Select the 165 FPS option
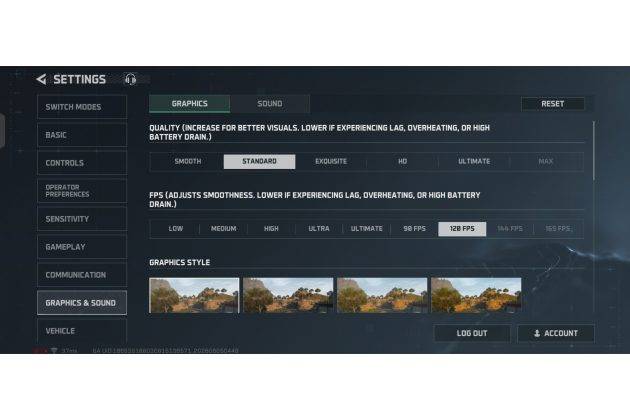This screenshot has height=420, width=630. tap(558, 229)
